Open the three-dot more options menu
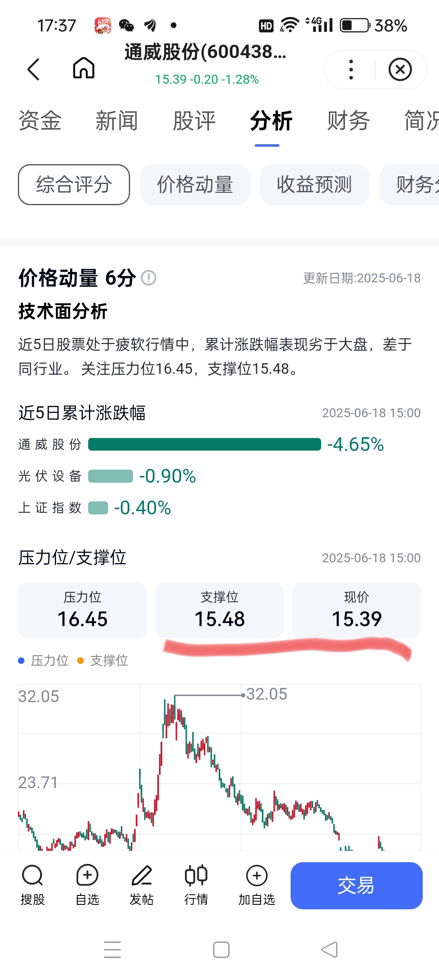 pos(351,69)
